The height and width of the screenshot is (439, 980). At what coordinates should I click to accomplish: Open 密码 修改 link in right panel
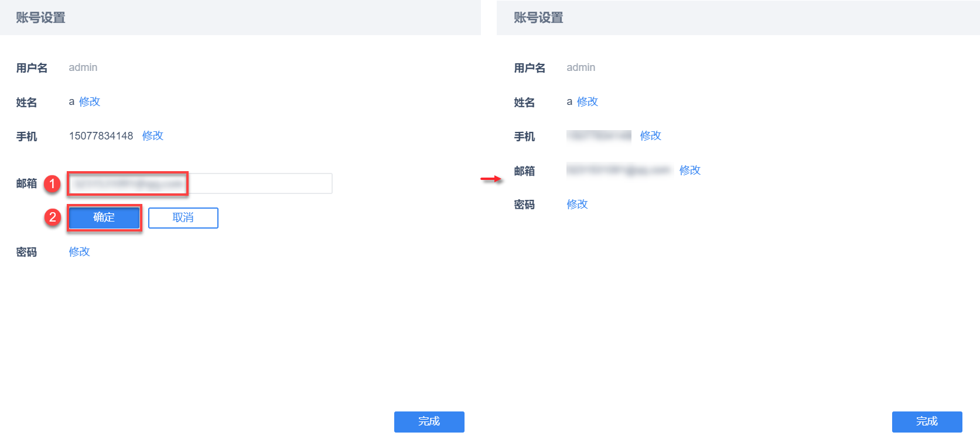click(577, 205)
